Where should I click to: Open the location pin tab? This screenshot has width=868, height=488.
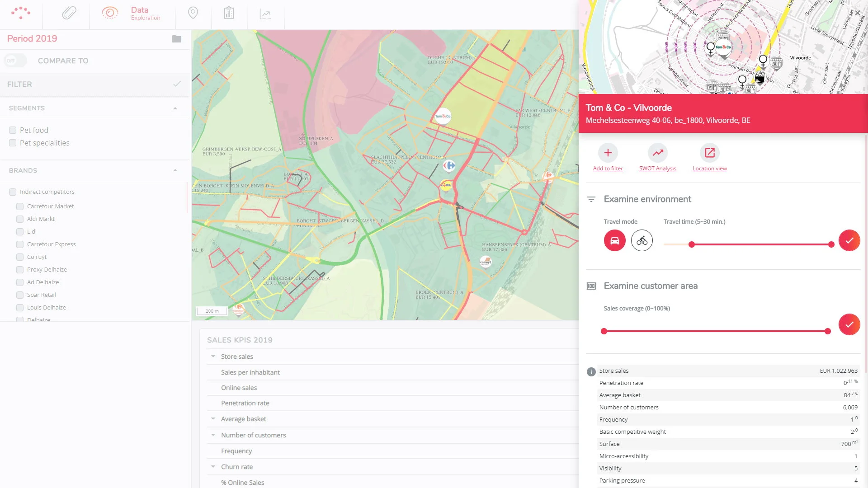193,13
